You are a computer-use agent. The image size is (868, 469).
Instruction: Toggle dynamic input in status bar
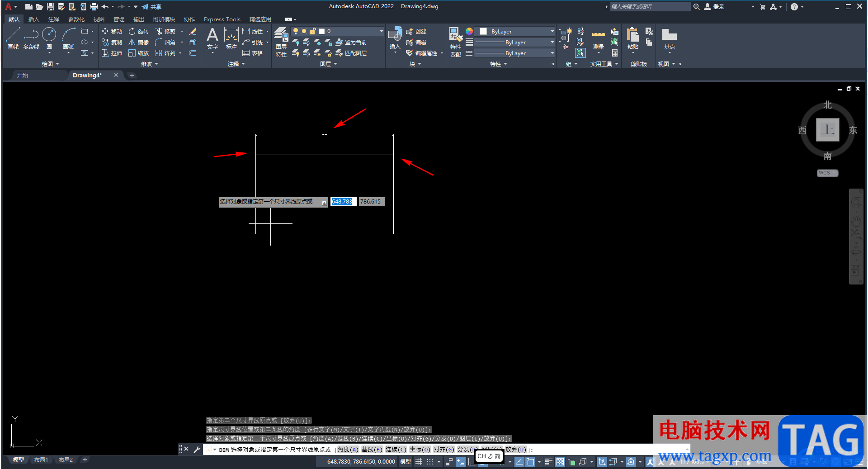click(x=461, y=462)
